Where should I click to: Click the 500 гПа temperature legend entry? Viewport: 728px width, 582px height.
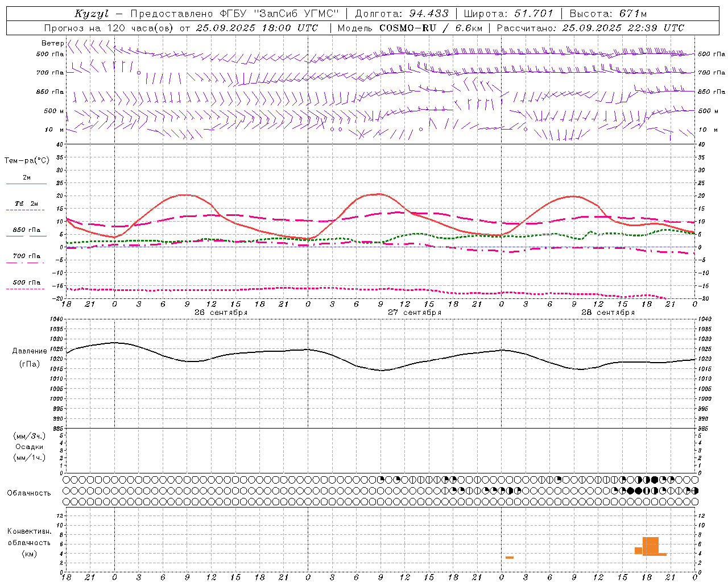(x=26, y=282)
